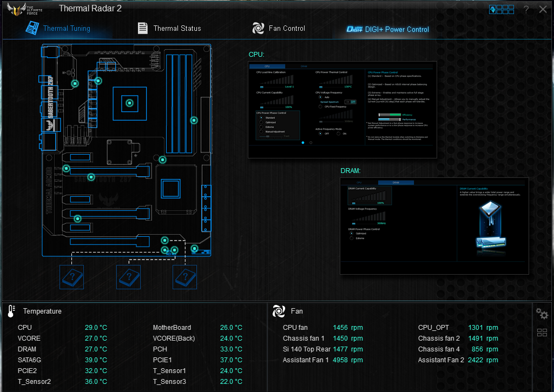
Task: Click the Assistant Fan 1 speed 4958 rpm
Action: pyautogui.click(x=348, y=360)
